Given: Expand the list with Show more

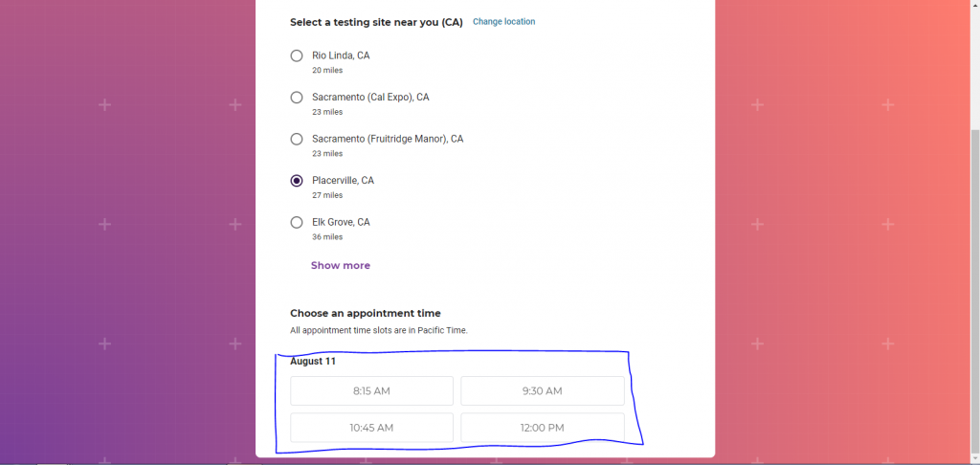Looking at the screenshot, I should pyautogui.click(x=340, y=266).
